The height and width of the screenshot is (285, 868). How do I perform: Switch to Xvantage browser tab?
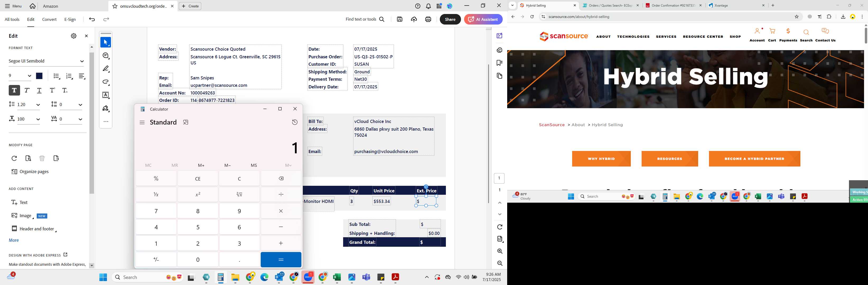click(736, 5)
